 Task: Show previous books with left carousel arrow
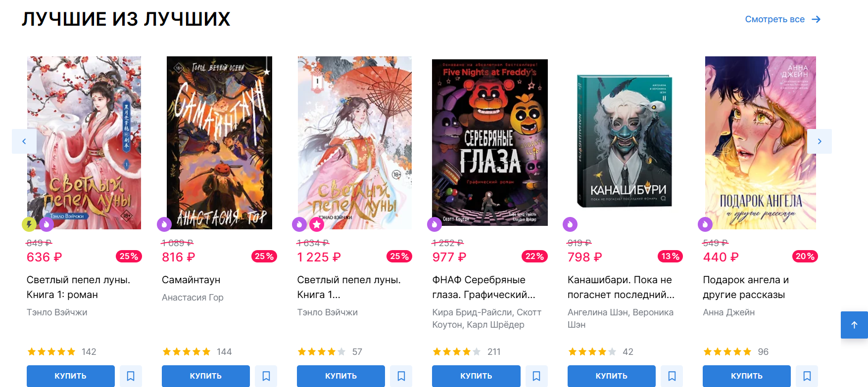[x=24, y=141]
